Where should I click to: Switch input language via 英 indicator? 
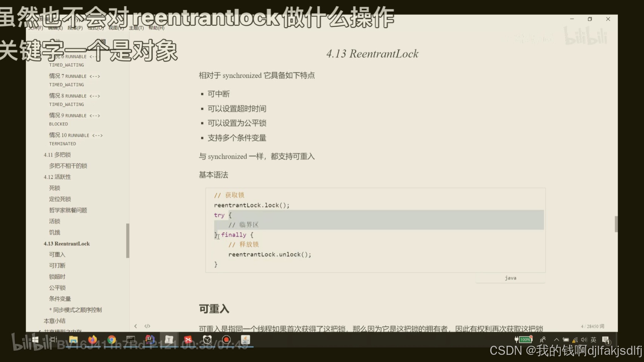(593, 340)
